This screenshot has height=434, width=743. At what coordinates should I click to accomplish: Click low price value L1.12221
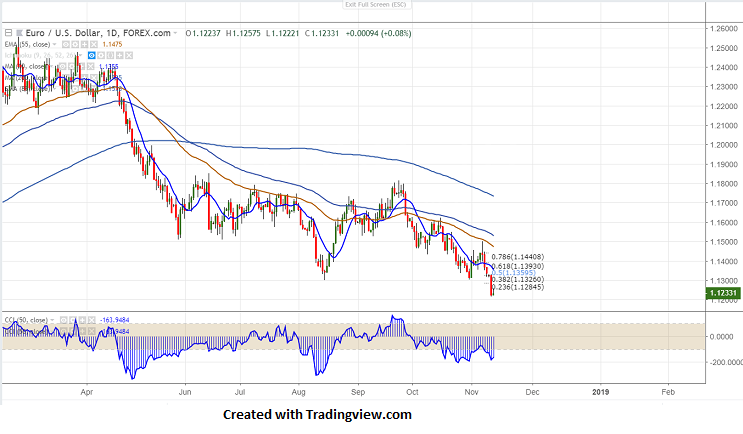tap(283, 33)
